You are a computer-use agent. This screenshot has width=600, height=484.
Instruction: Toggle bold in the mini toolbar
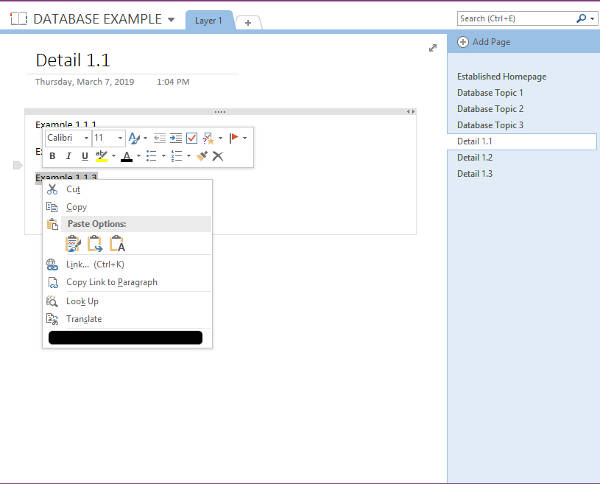pyautogui.click(x=52, y=156)
